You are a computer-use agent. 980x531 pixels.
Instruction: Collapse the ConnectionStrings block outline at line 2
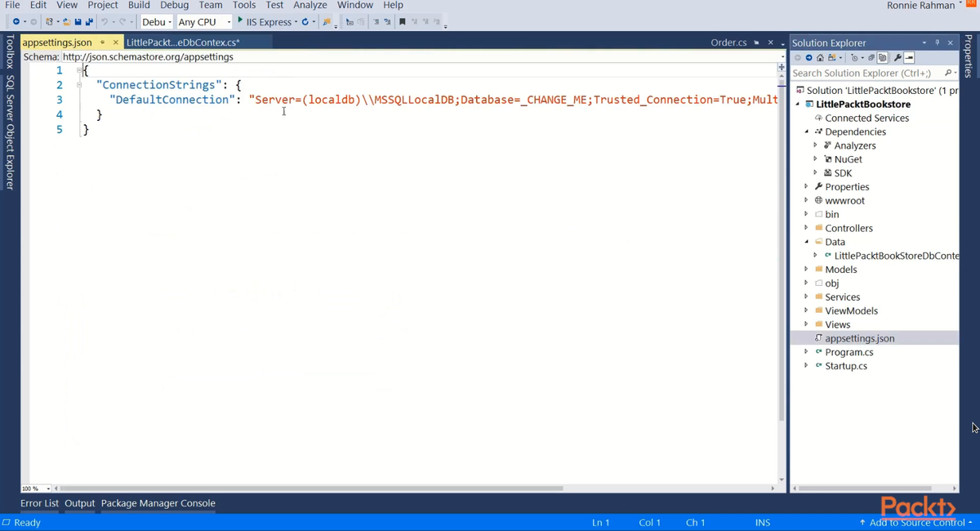[x=79, y=85]
